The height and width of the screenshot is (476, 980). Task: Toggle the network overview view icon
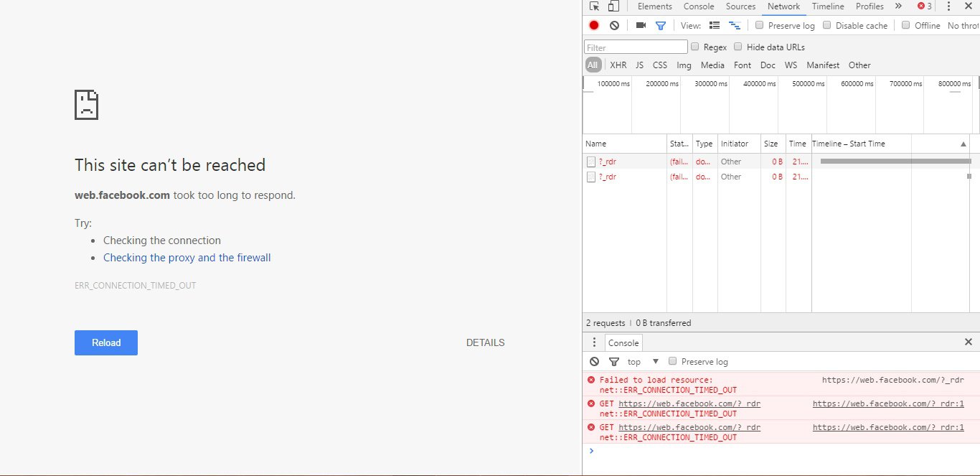point(734,25)
